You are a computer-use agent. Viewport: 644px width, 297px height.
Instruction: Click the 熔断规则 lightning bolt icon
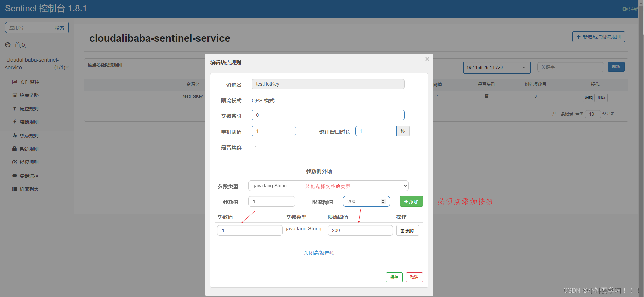pyautogui.click(x=15, y=122)
